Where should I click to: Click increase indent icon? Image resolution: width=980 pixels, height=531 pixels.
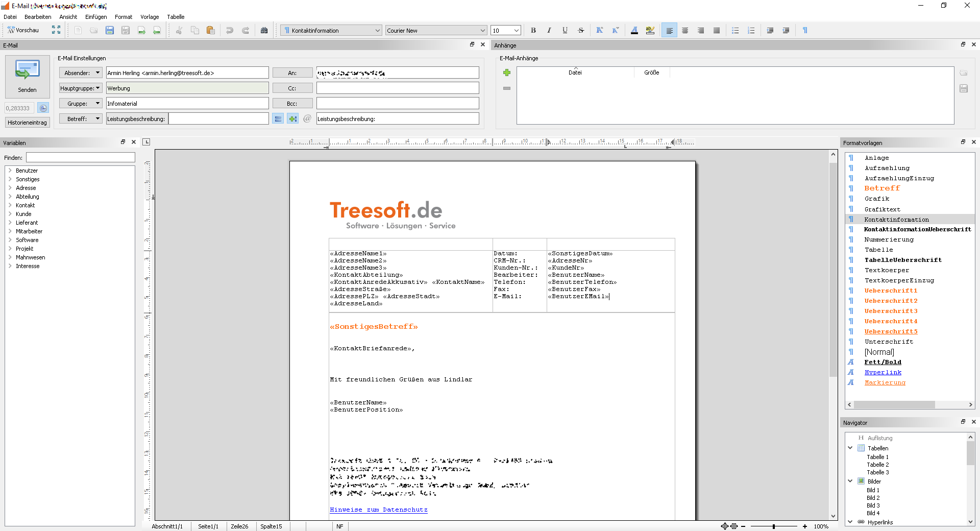[770, 30]
